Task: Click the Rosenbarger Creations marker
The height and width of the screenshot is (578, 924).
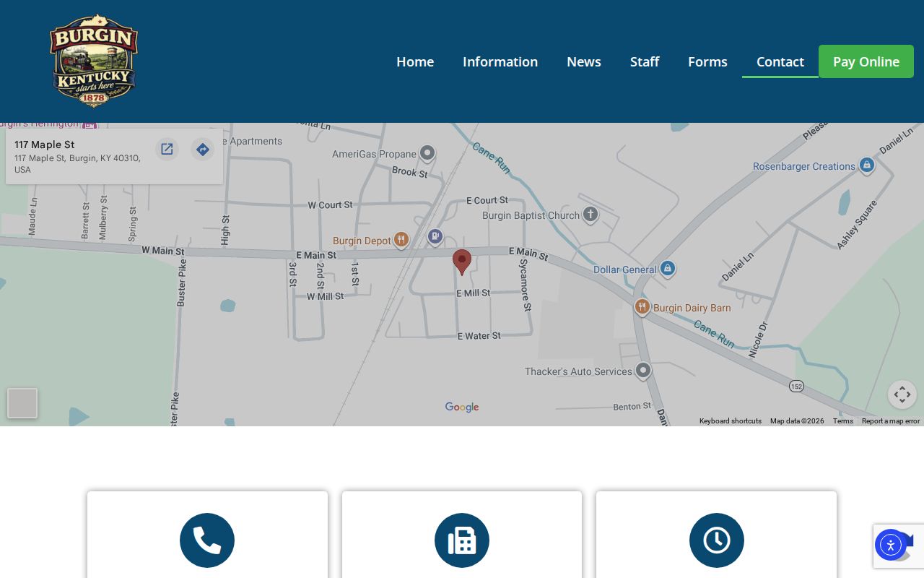Action: click(867, 165)
